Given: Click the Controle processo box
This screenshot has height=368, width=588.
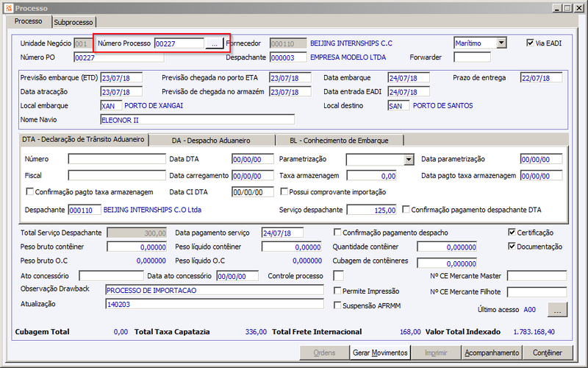Looking at the screenshot, I should [339, 276].
